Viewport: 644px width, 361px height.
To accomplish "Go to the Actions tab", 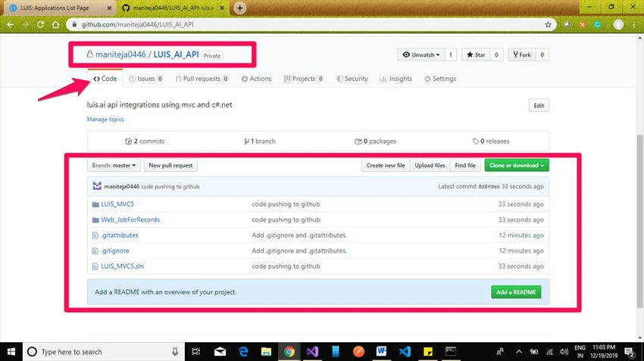I will pos(256,79).
